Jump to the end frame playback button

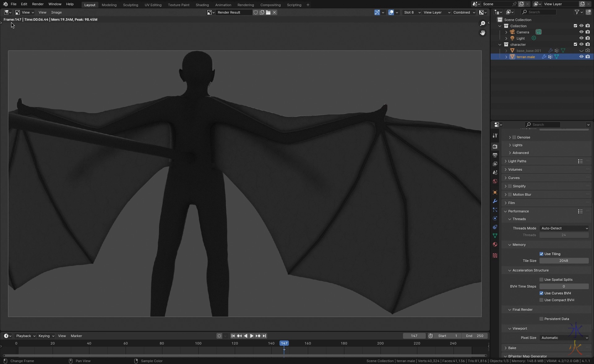tap(264, 336)
